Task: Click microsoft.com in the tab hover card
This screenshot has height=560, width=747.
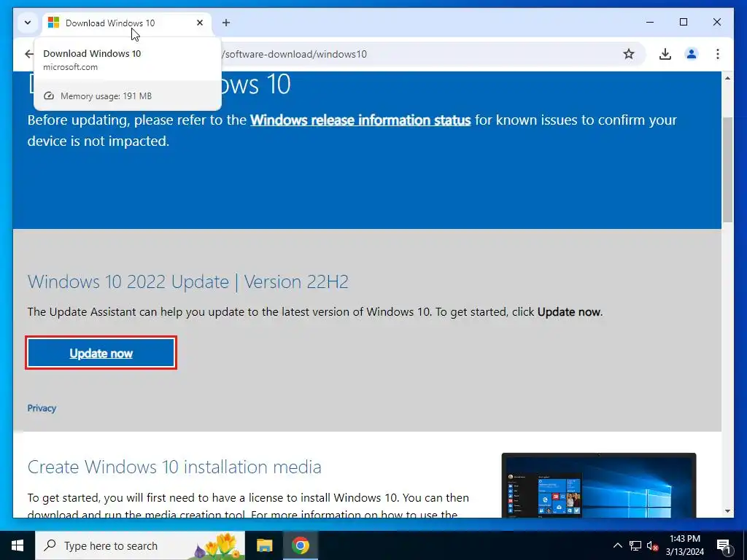Action: (71, 67)
